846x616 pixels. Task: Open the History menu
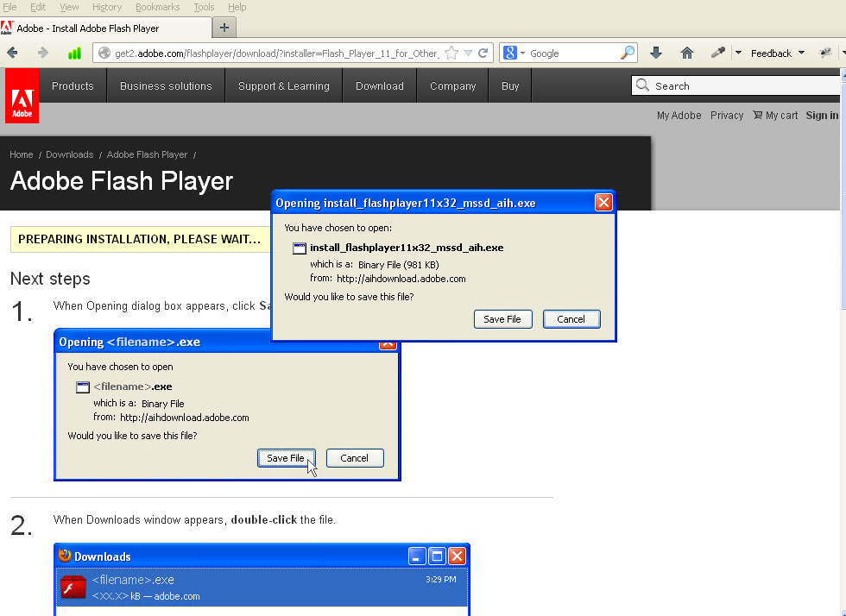coord(107,7)
